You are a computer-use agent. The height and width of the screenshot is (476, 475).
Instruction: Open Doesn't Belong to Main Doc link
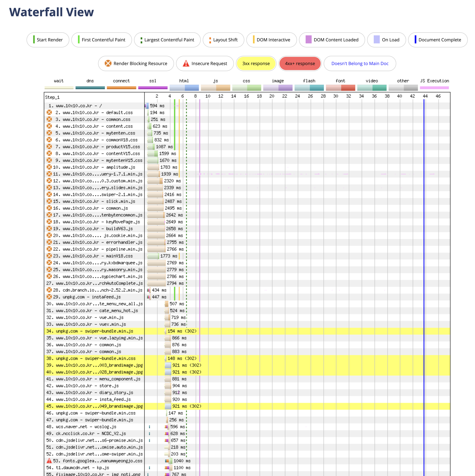pos(360,63)
